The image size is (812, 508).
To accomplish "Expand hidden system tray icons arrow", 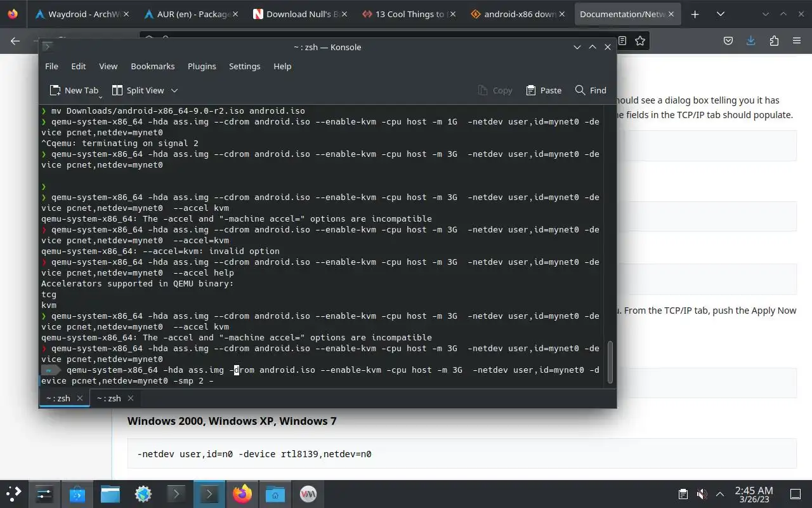I will pyautogui.click(x=720, y=494).
